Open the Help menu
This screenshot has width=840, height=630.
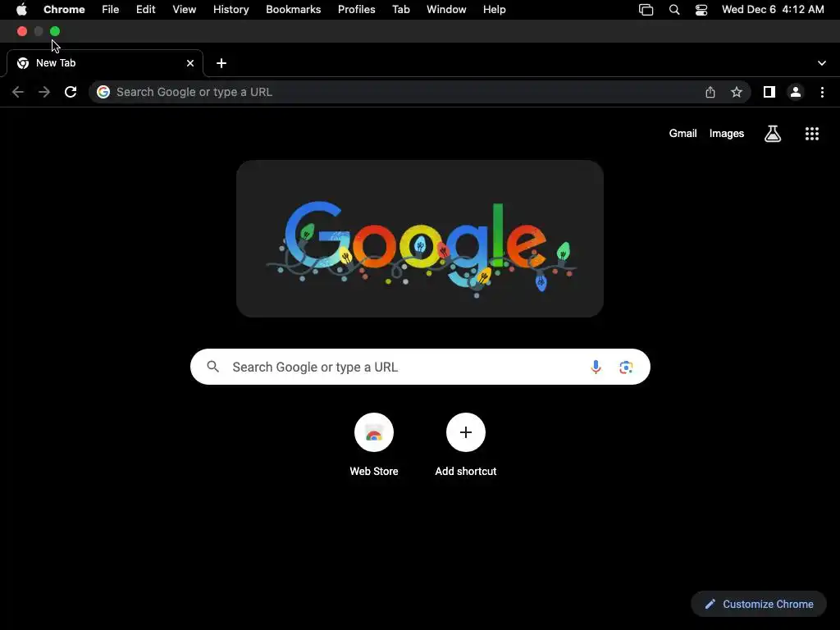tap(495, 10)
